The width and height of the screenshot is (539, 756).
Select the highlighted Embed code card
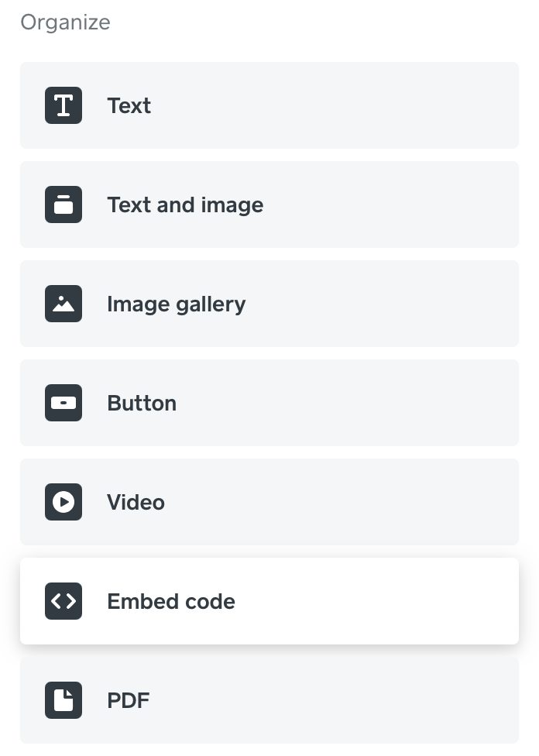tap(269, 601)
